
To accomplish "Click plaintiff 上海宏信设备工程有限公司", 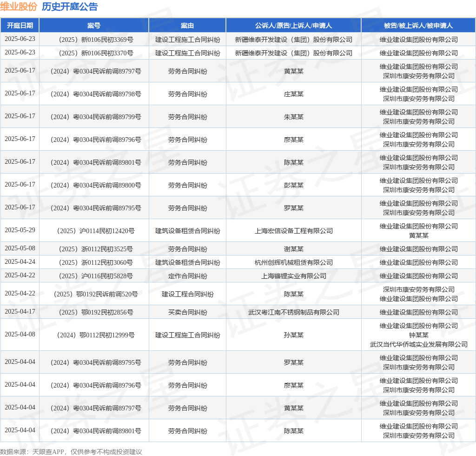I will point(294,231).
